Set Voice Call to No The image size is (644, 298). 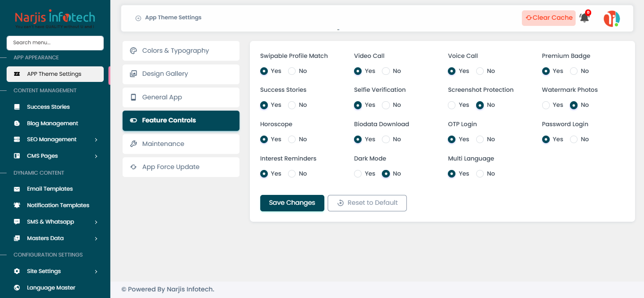coord(479,71)
